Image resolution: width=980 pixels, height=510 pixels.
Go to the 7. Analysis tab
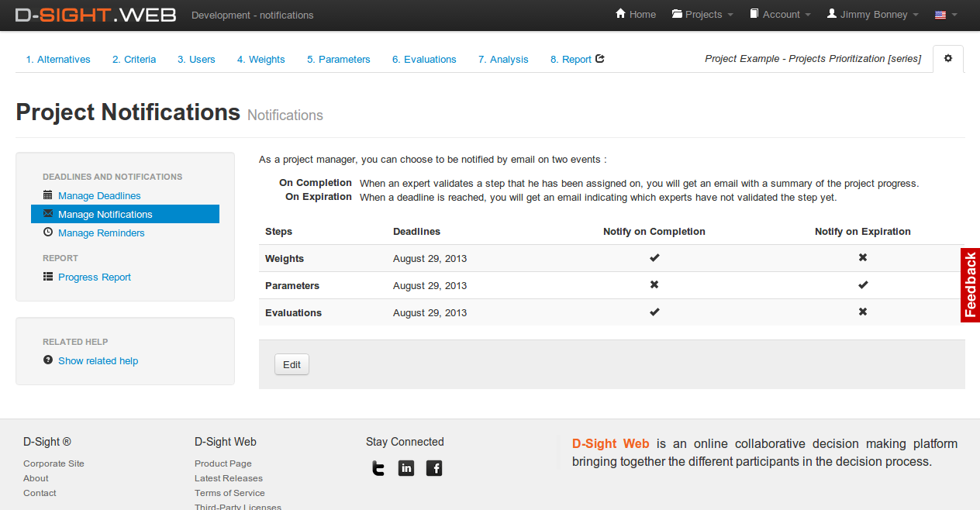(x=503, y=60)
